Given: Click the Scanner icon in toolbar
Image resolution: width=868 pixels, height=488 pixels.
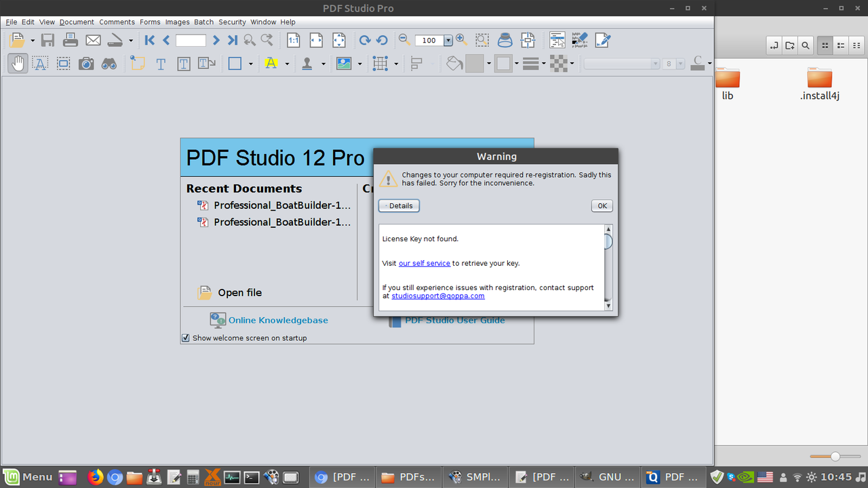Looking at the screenshot, I should (x=115, y=40).
